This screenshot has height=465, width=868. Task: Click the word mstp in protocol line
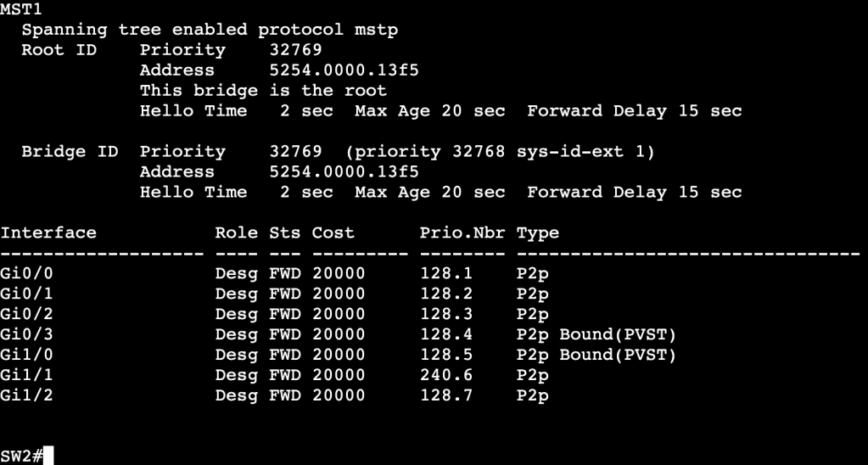(x=376, y=30)
